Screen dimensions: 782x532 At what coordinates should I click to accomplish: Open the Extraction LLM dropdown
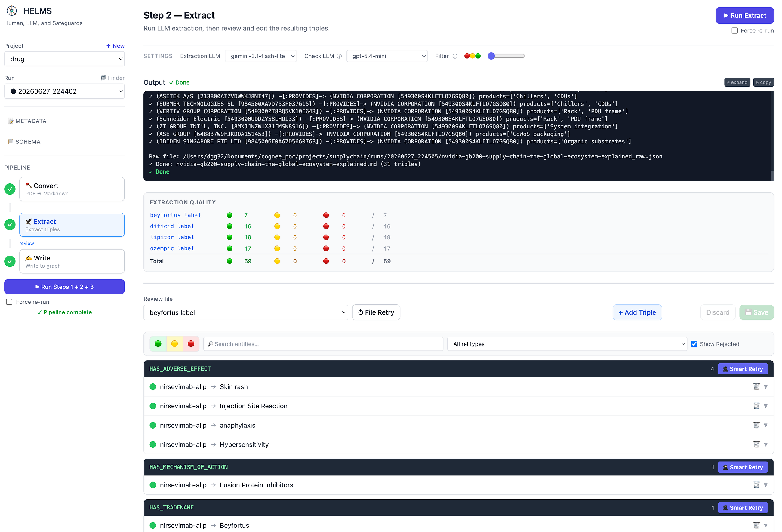pyautogui.click(x=261, y=56)
